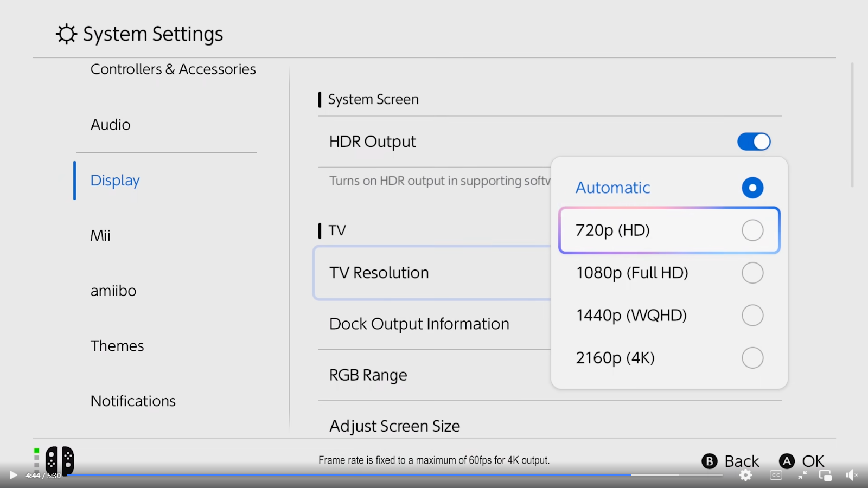Click the System Settings gear icon
Screen dimensions: 868x488
click(66, 34)
